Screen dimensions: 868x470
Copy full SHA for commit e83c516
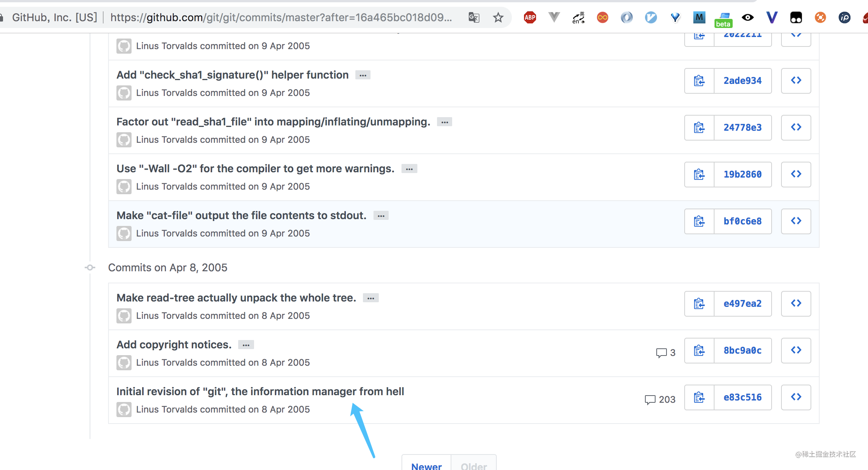699,397
